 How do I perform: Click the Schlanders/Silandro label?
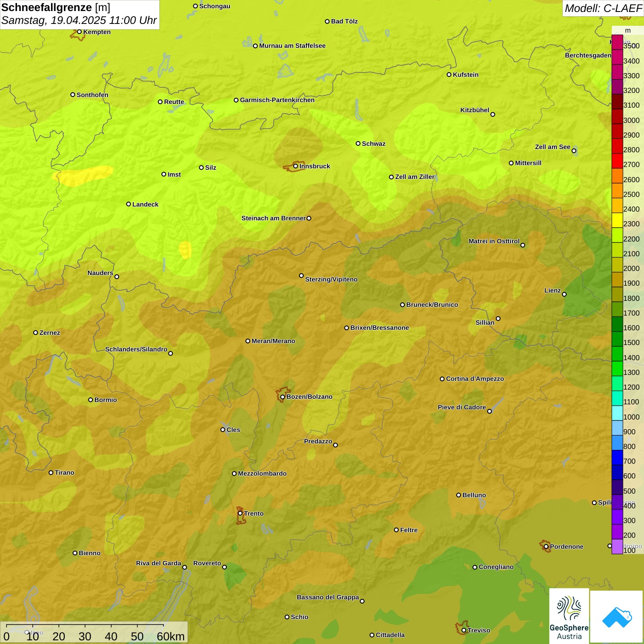(136, 349)
